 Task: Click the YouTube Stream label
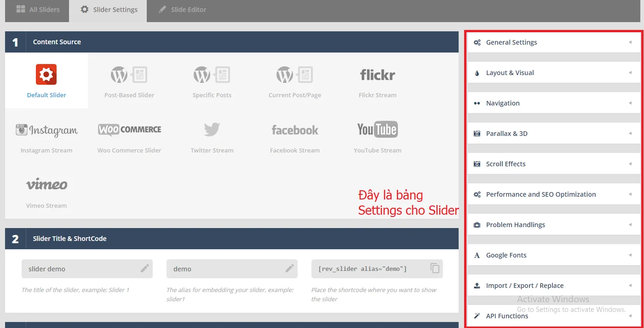[378, 150]
